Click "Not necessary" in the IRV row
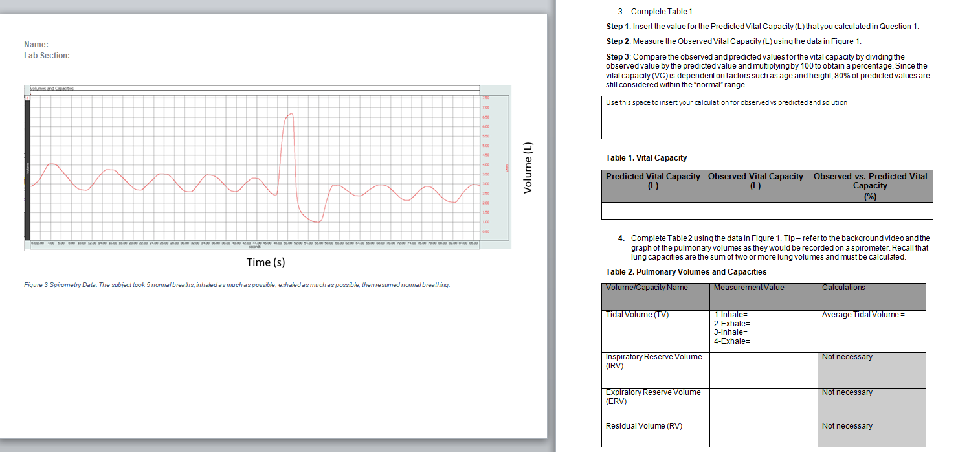 [847, 357]
